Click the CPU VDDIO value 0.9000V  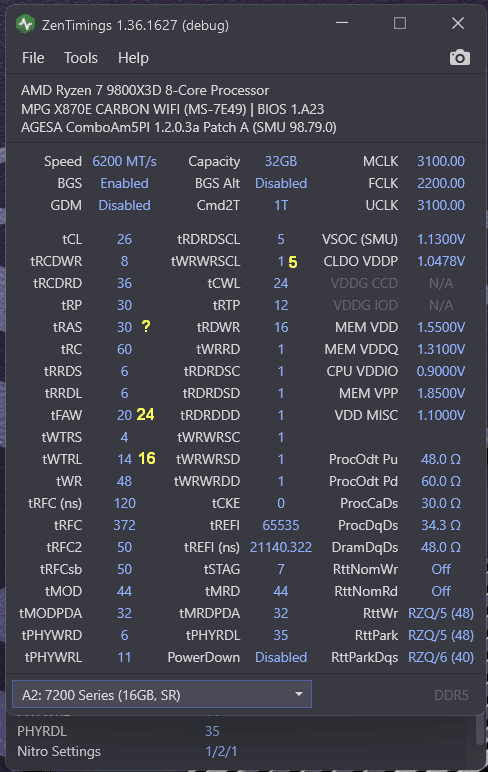point(441,371)
